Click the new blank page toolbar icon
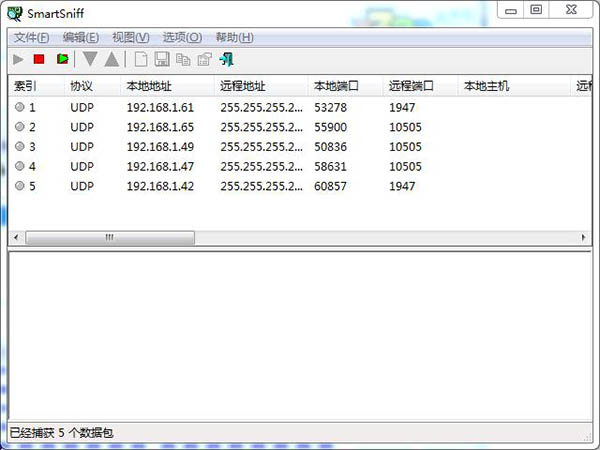The height and width of the screenshot is (450, 600). 141,60
